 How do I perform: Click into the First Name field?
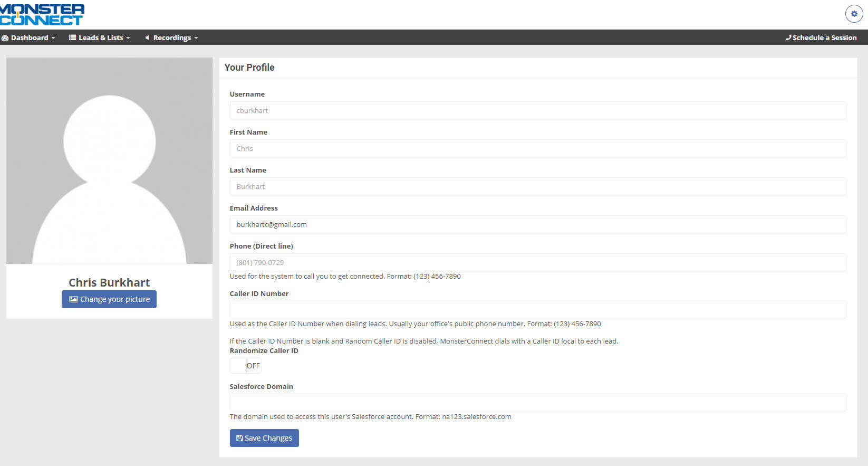coord(538,148)
